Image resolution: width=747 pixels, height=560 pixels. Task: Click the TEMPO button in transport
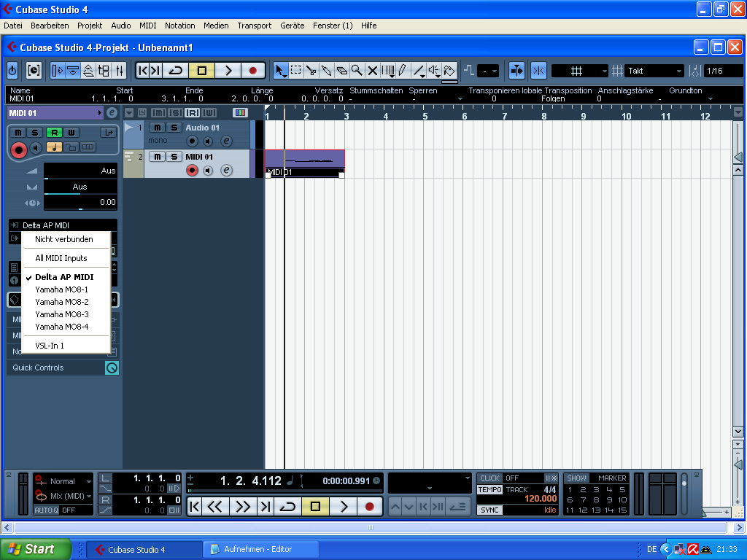(x=489, y=489)
